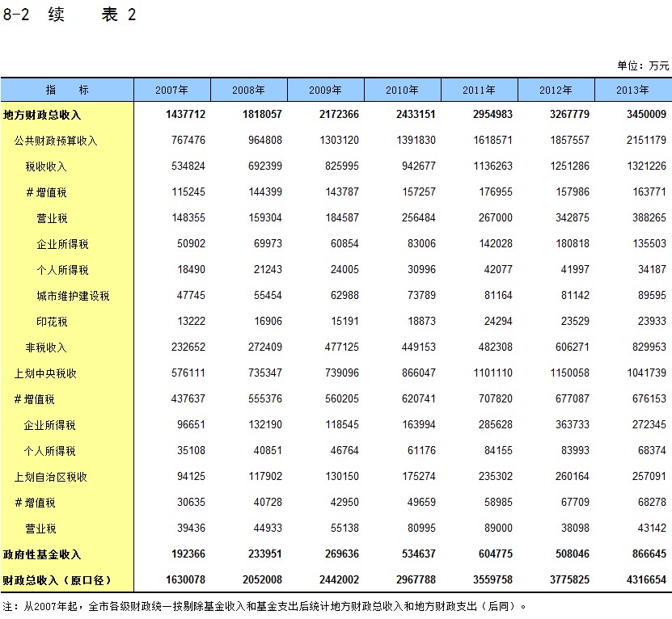Select the 上划自治区税收 row label
The width and height of the screenshot is (672, 619).
click(50, 477)
